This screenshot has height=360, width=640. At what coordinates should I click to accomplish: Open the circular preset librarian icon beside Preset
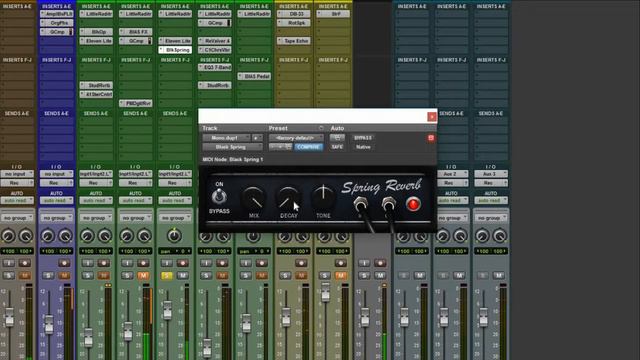tap(321, 128)
